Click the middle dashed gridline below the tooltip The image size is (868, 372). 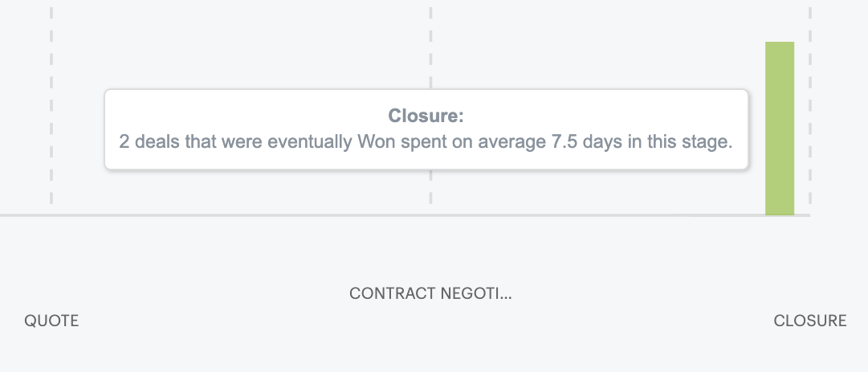point(430,193)
